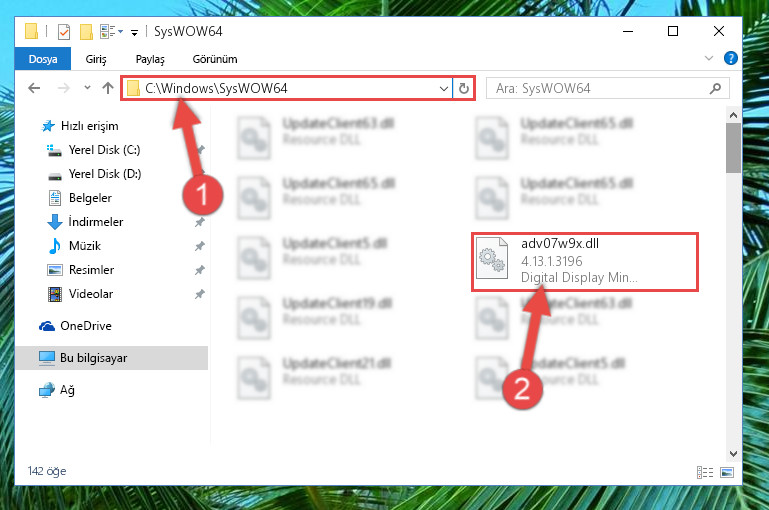Expand the ribbon with the chevron
Image resolution: width=769 pixels, height=510 pixels.
pyautogui.click(x=709, y=58)
